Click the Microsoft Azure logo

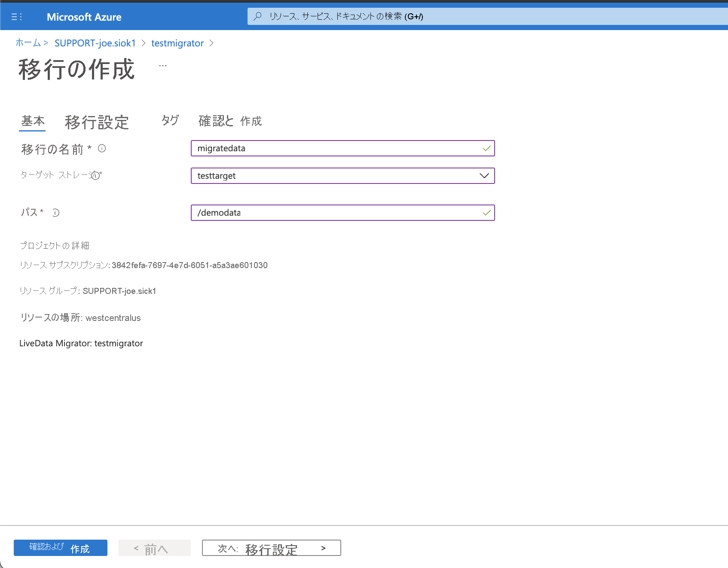coord(84,17)
